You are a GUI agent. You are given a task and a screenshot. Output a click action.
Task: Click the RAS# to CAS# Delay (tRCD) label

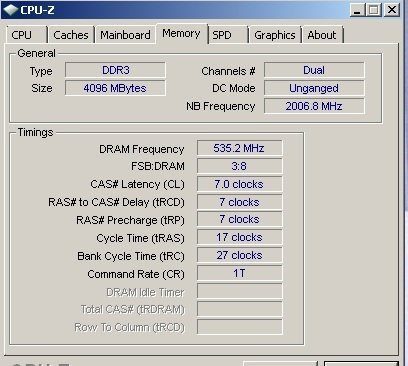116,202
